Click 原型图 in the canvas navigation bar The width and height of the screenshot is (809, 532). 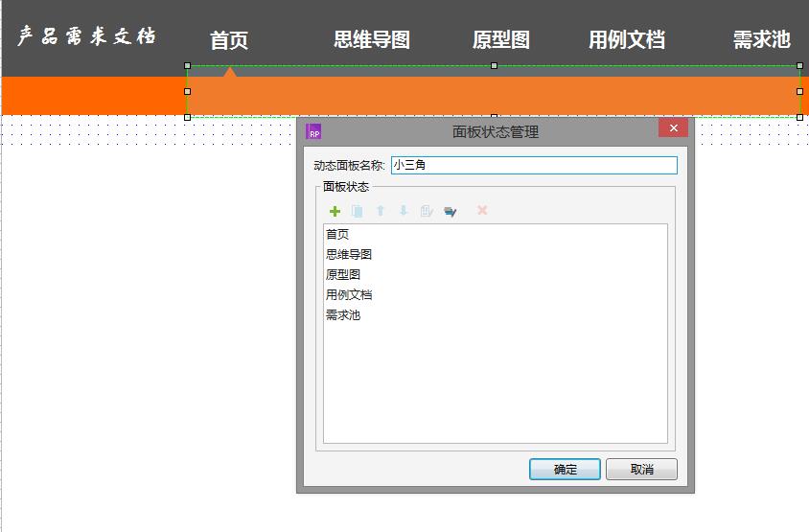tap(501, 39)
